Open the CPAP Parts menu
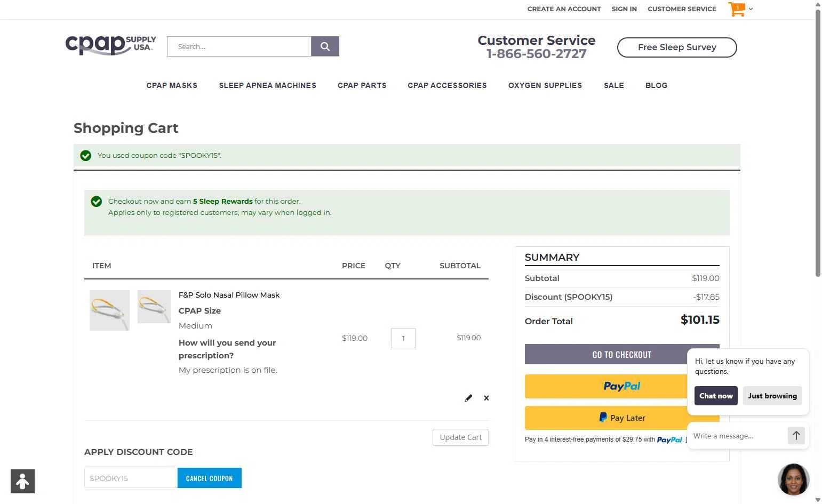This screenshot has width=822, height=504. (362, 85)
